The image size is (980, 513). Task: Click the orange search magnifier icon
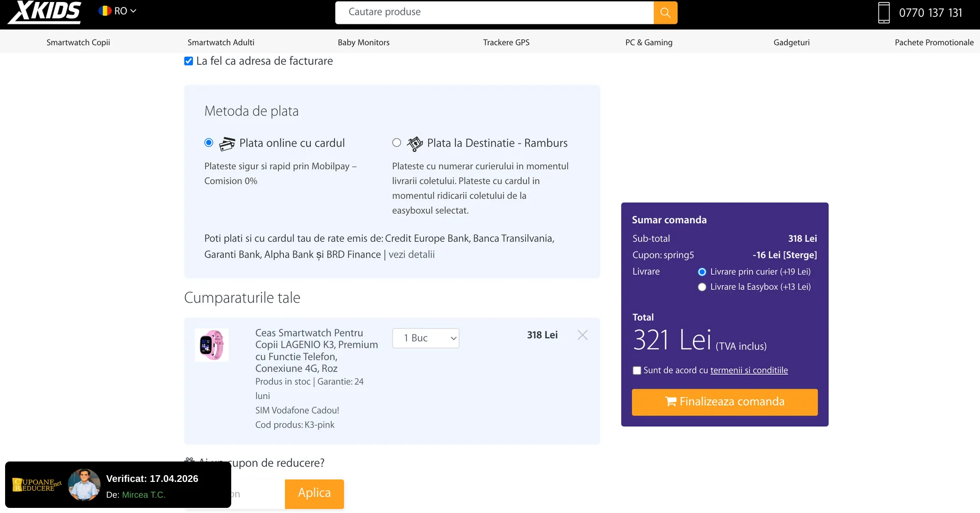(665, 12)
